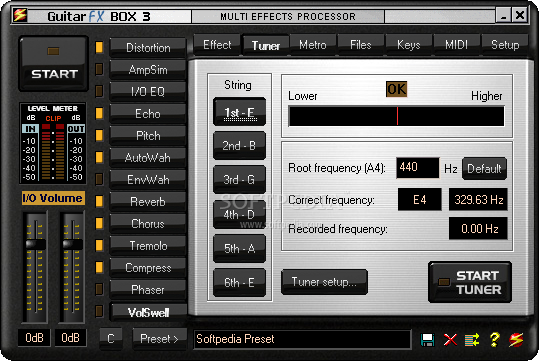The width and height of the screenshot is (539, 361).
Task: Open Tuner setup... dialog
Action: (x=324, y=282)
